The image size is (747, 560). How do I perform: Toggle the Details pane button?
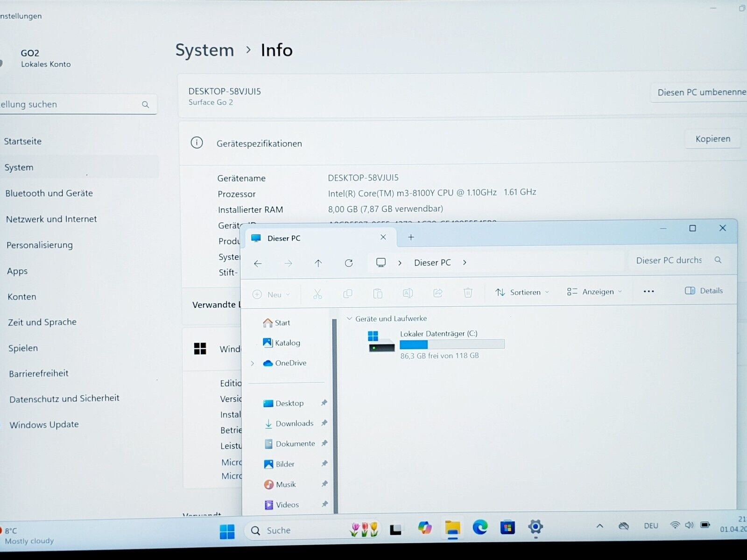click(x=704, y=291)
